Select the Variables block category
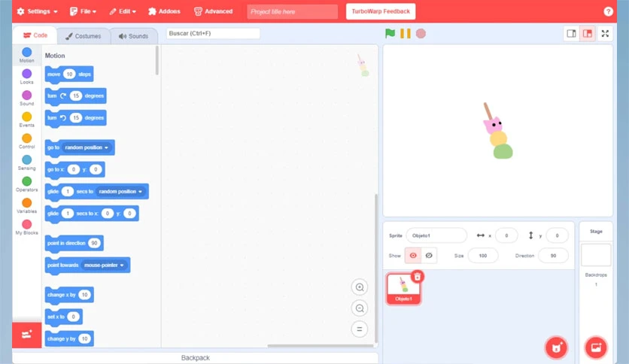This screenshot has height=364, width=629. coord(27,205)
